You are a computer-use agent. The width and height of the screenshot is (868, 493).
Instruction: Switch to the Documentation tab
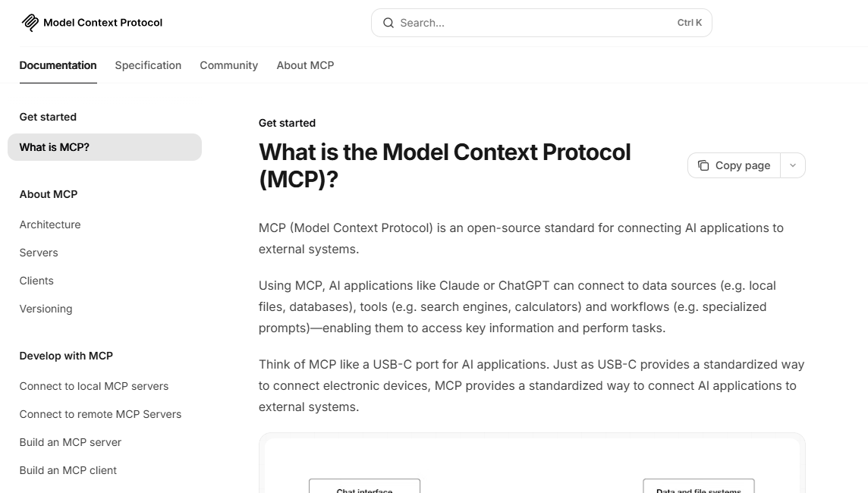click(58, 65)
